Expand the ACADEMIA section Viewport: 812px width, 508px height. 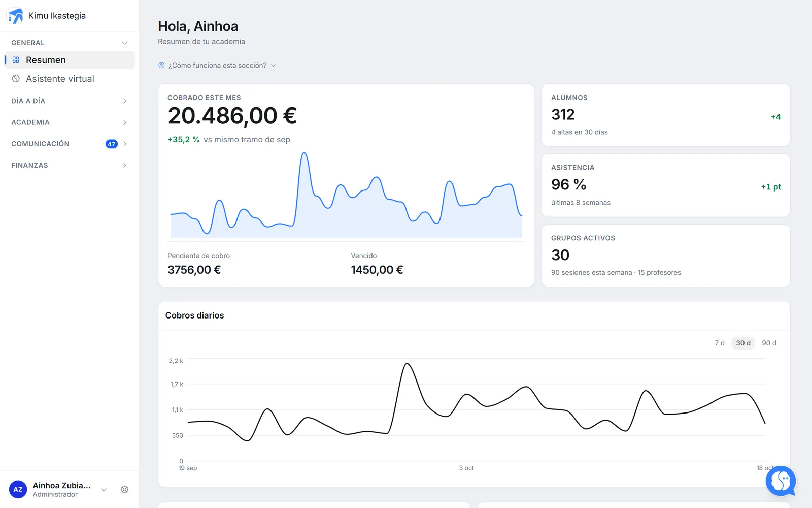point(69,122)
